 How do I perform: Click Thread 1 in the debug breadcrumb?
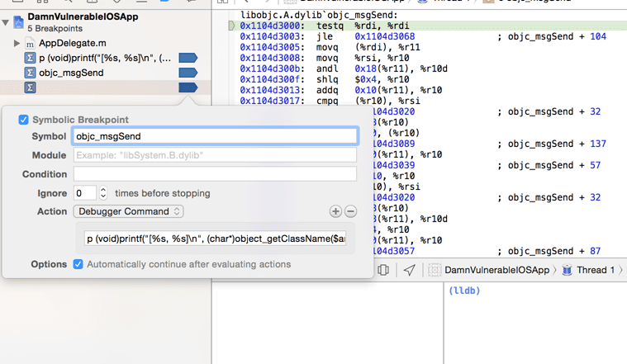click(595, 270)
